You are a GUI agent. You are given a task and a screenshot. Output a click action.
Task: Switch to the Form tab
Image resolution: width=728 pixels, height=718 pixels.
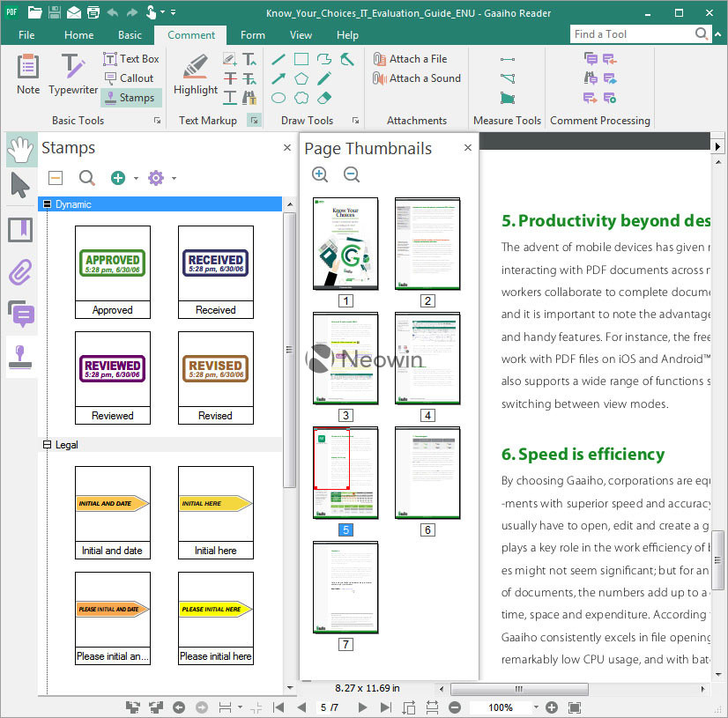(x=253, y=35)
